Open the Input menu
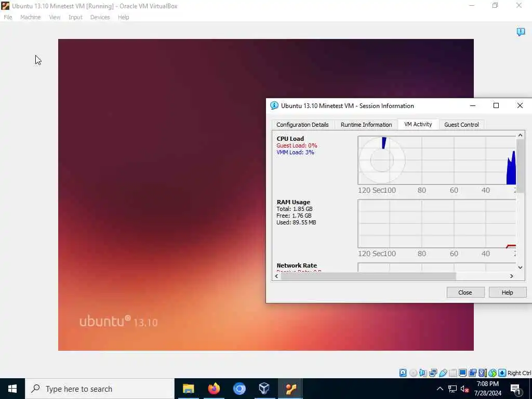The image size is (532, 399). pos(75,17)
